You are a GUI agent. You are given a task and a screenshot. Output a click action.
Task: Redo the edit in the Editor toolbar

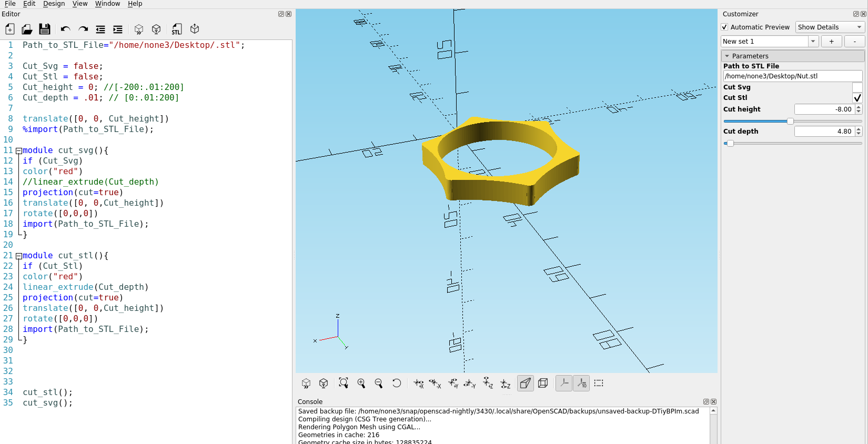coord(83,29)
